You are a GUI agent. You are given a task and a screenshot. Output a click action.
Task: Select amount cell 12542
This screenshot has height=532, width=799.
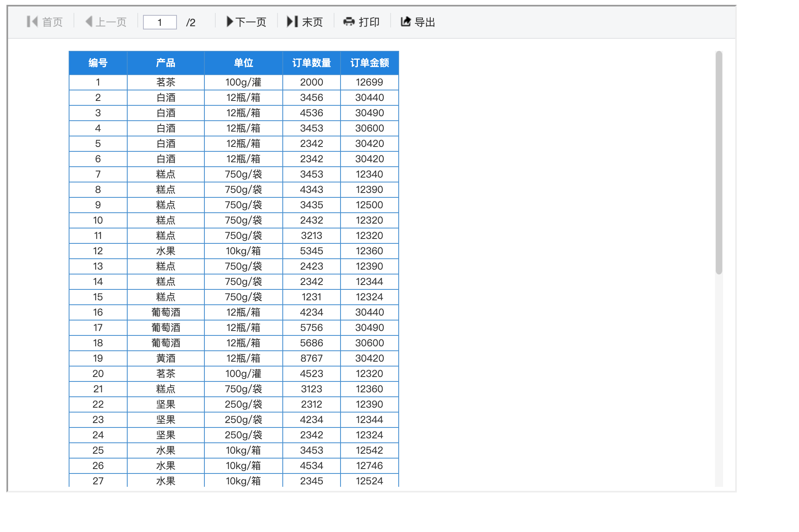(370, 450)
